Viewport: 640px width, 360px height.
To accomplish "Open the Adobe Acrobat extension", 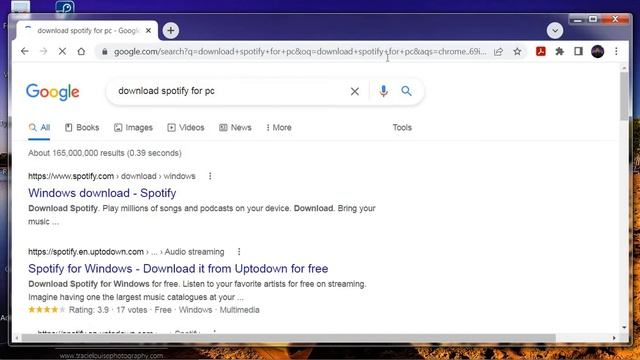I will click(x=541, y=51).
